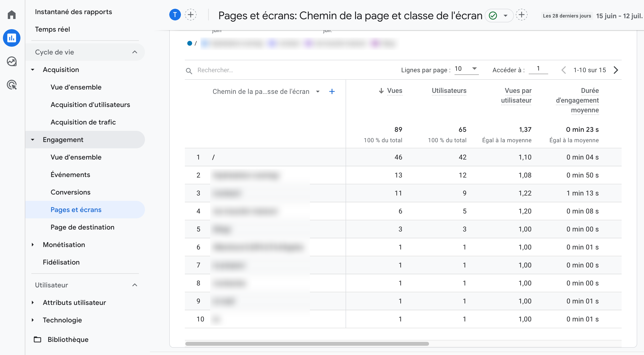Click the add comparison plus icon

[191, 15]
